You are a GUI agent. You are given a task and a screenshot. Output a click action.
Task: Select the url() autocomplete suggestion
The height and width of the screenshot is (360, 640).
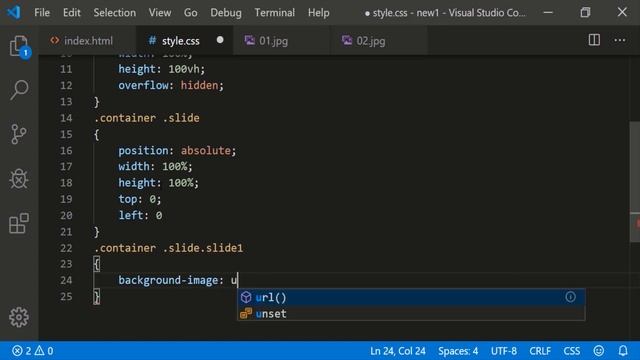(411, 297)
